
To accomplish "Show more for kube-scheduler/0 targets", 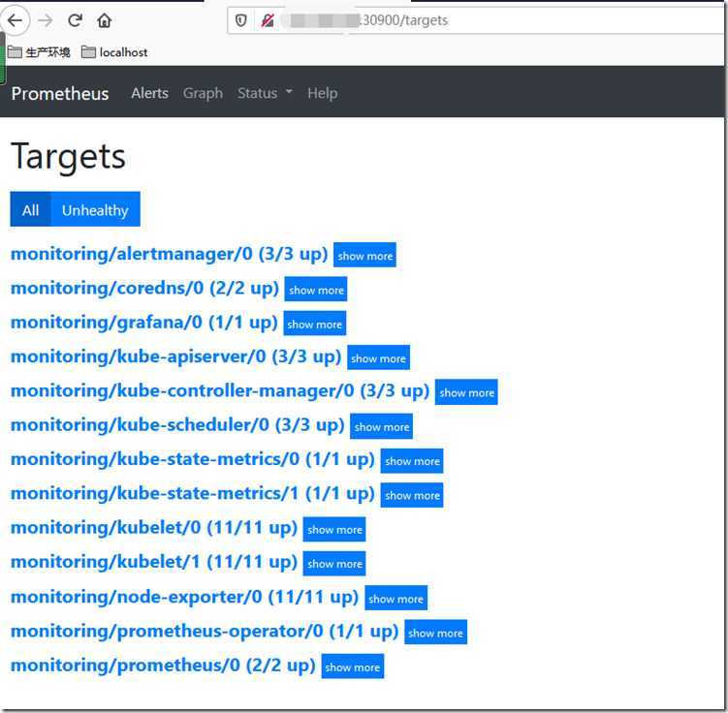I will (382, 426).
